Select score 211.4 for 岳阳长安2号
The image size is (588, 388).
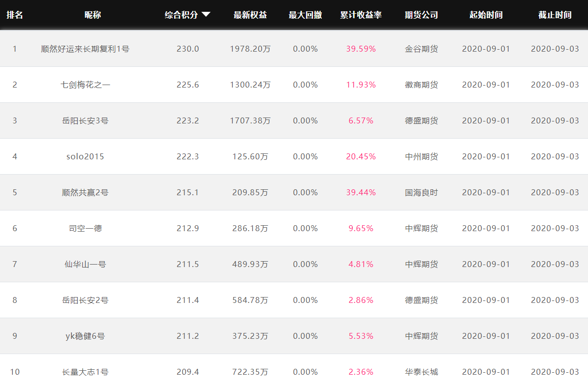[x=188, y=300]
